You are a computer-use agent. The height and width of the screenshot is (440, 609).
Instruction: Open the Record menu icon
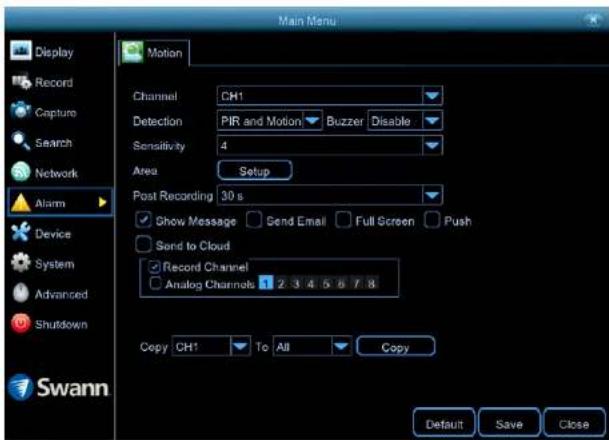point(21,82)
